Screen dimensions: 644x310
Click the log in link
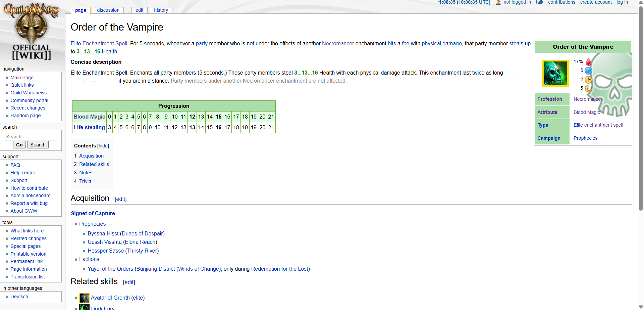[622, 2]
